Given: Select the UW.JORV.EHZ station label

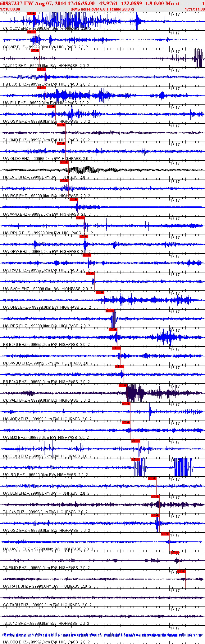Looking at the screenshot, I should (48, 419).
